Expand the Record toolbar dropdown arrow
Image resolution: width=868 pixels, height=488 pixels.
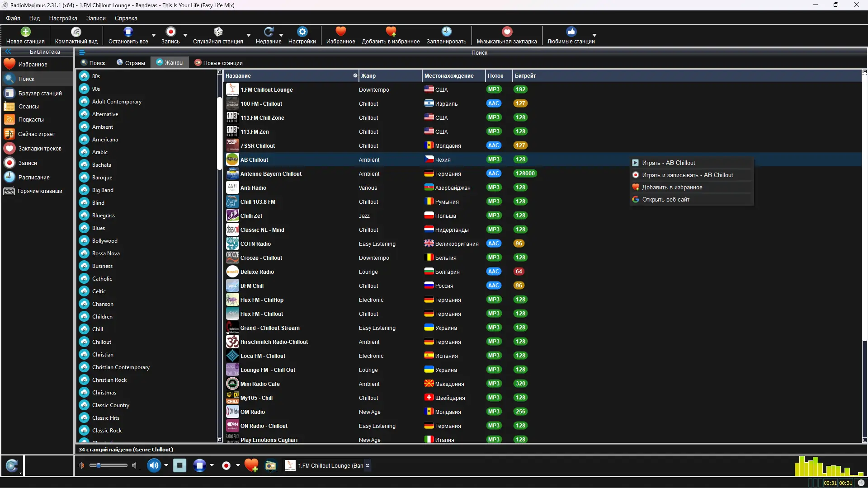pos(185,35)
